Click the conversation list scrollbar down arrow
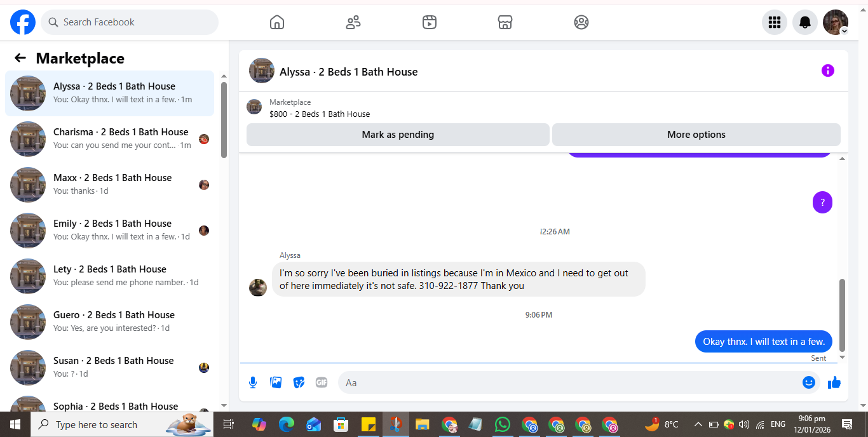Viewport: 868px width, 437px height. [x=224, y=405]
